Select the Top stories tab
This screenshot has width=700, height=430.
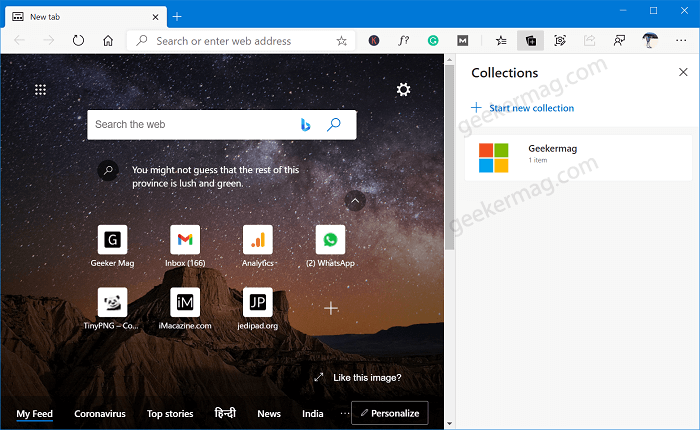pos(170,414)
